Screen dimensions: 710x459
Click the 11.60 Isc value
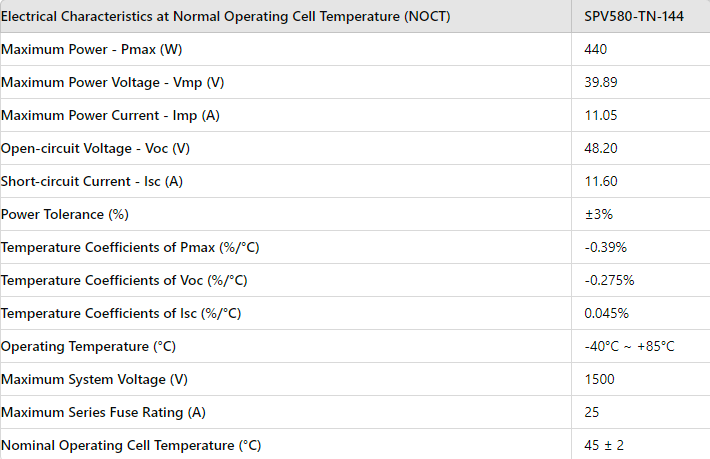[601, 181]
